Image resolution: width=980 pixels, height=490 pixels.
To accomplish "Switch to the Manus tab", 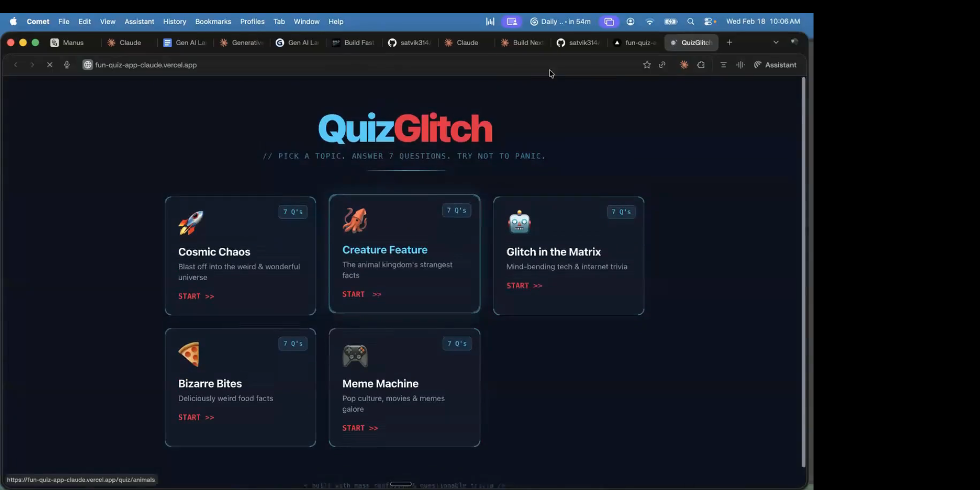I will (67, 42).
